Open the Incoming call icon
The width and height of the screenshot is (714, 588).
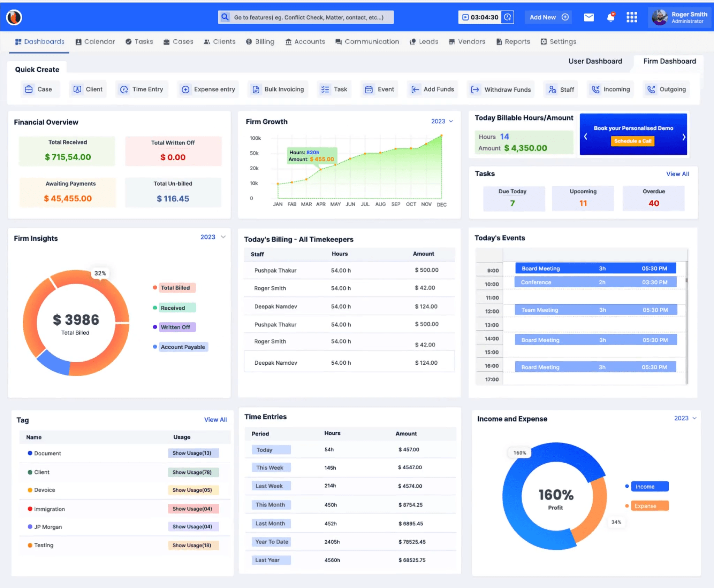click(596, 89)
